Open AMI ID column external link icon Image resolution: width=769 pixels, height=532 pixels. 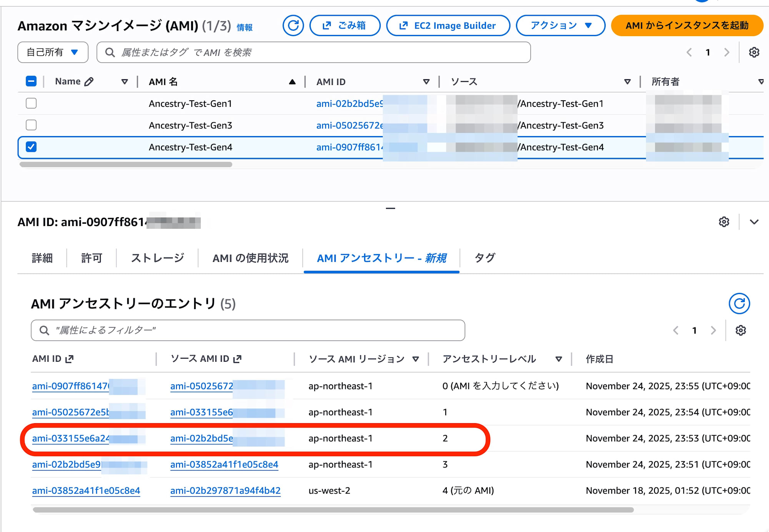[x=70, y=359]
